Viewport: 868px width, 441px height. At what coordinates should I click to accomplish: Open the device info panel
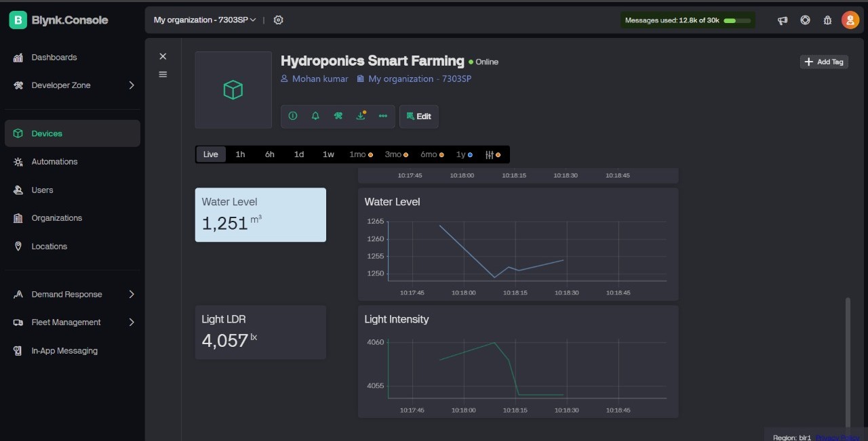(293, 116)
